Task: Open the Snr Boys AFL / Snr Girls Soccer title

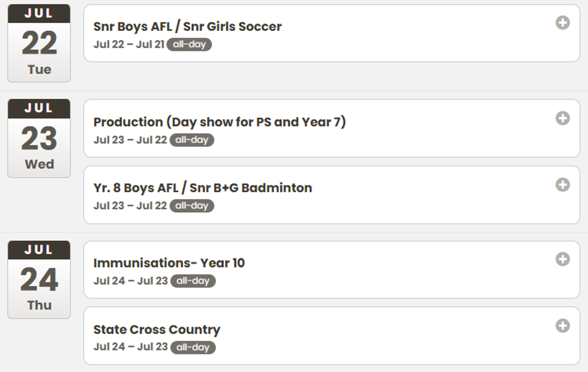Action: 188,26
